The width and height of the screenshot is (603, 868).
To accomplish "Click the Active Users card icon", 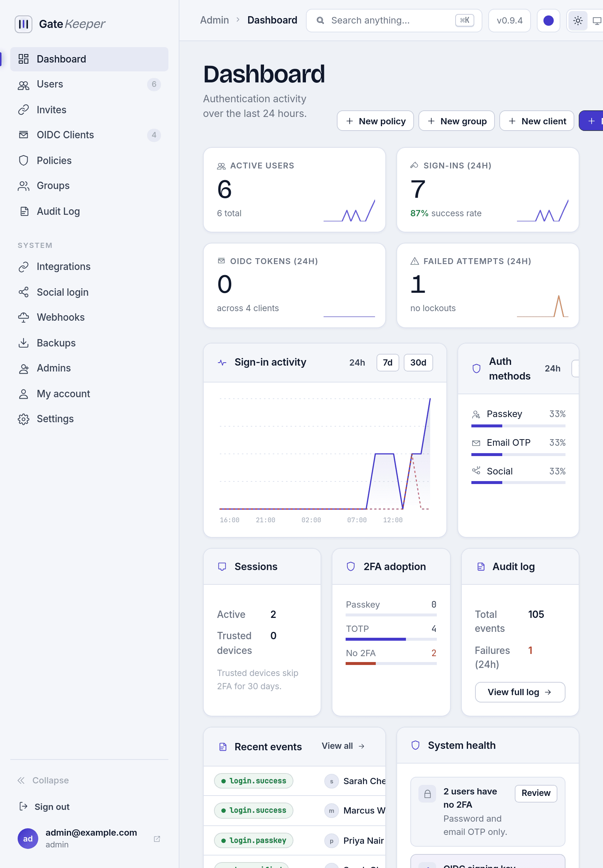I will pos(221,166).
